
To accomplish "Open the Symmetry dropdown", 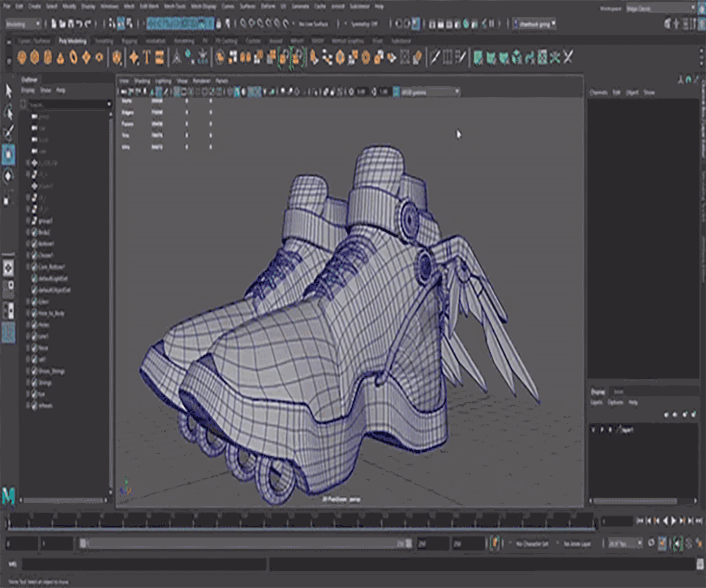I will pyautogui.click(x=364, y=24).
